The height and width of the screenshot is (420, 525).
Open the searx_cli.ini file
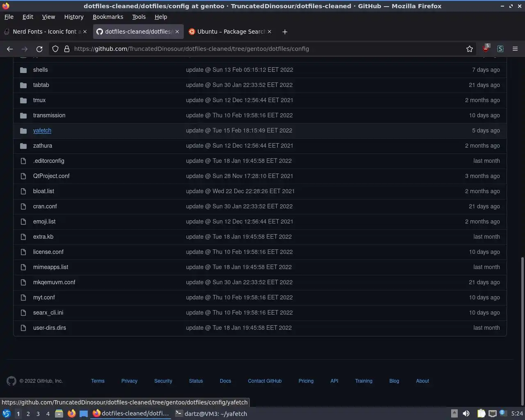pyautogui.click(x=48, y=313)
